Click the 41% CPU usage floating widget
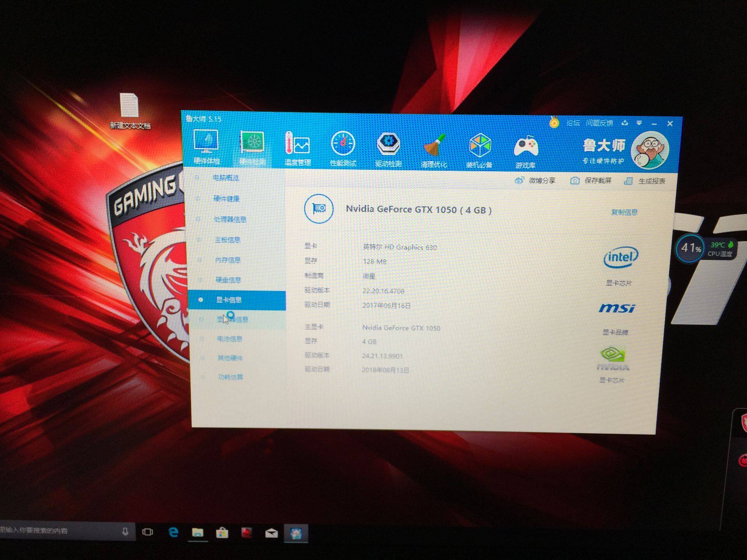 pyautogui.click(x=691, y=248)
